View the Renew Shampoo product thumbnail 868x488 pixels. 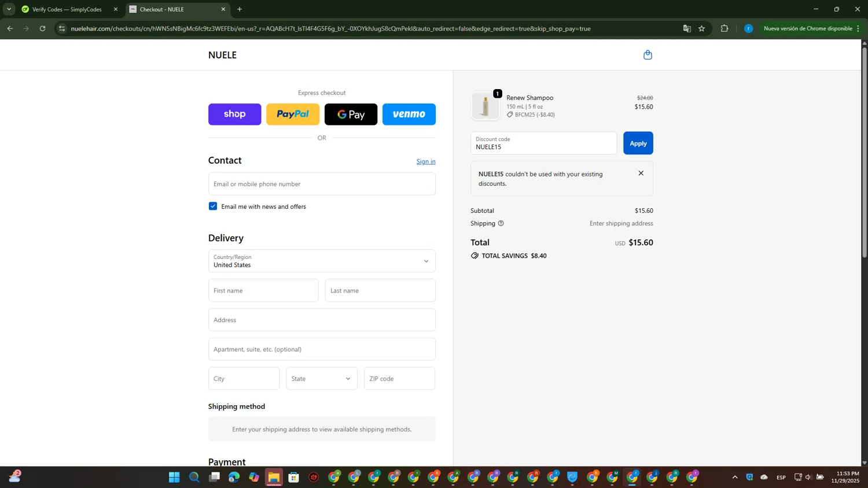coord(485,106)
